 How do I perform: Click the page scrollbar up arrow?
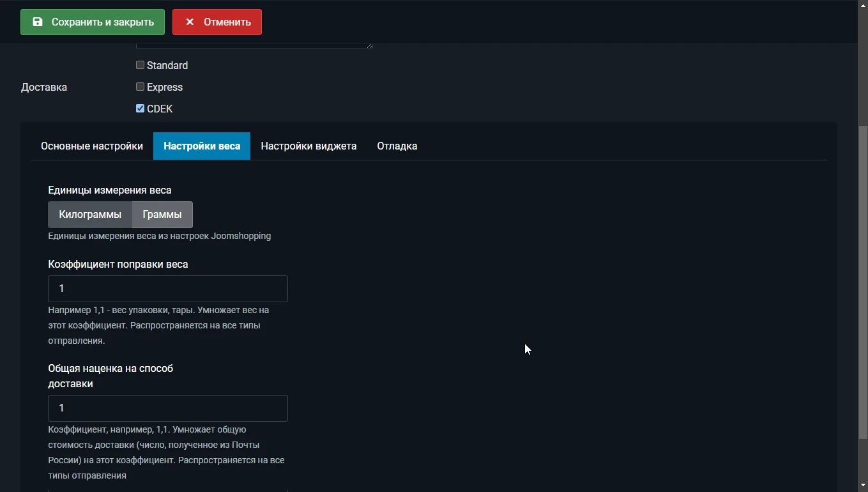tap(862, 5)
